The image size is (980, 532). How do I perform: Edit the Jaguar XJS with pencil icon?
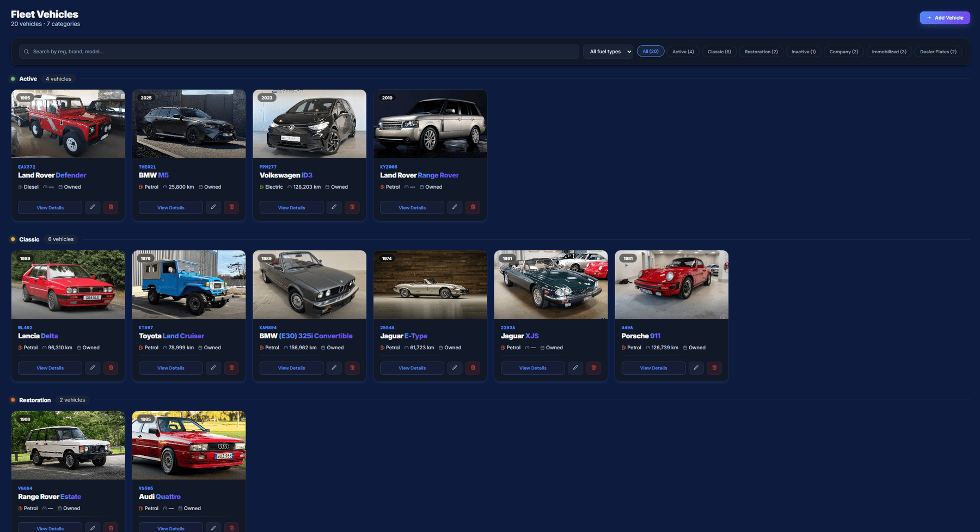(x=575, y=368)
